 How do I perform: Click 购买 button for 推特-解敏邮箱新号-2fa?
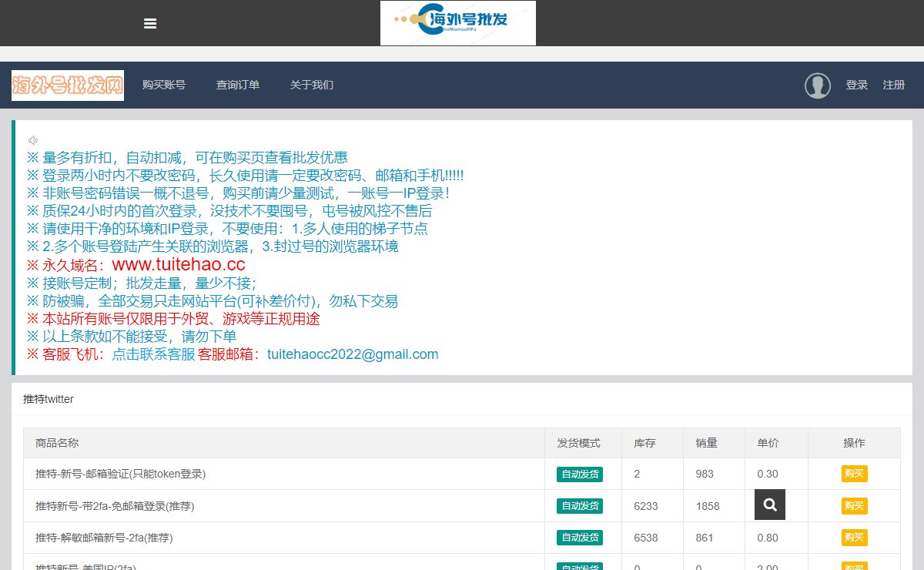pyautogui.click(x=854, y=538)
